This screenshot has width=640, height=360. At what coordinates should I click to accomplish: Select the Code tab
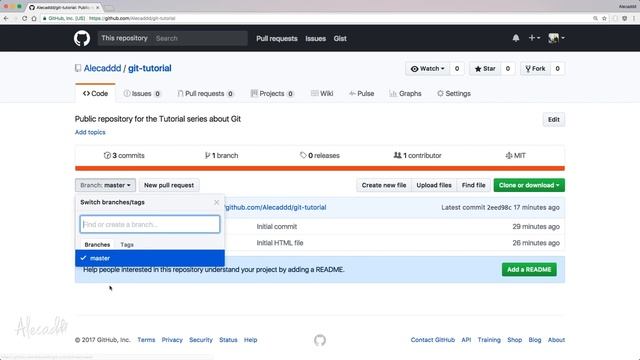click(96, 93)
